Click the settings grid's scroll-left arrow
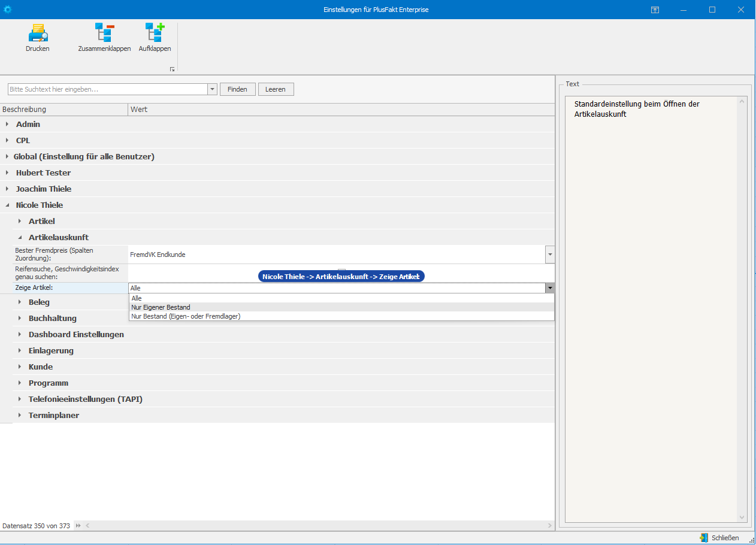 pyautogui.click(x=88, y=526)
